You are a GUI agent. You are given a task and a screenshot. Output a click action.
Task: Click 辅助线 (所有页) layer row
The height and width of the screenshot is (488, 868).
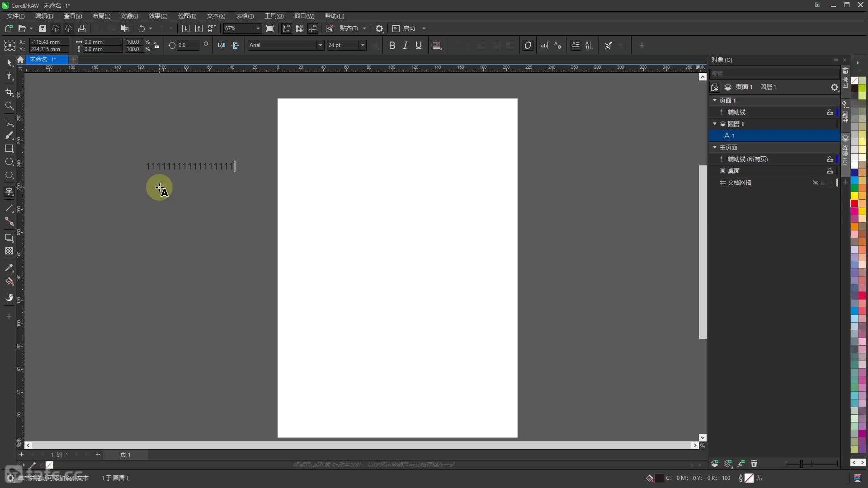point(774,159)
